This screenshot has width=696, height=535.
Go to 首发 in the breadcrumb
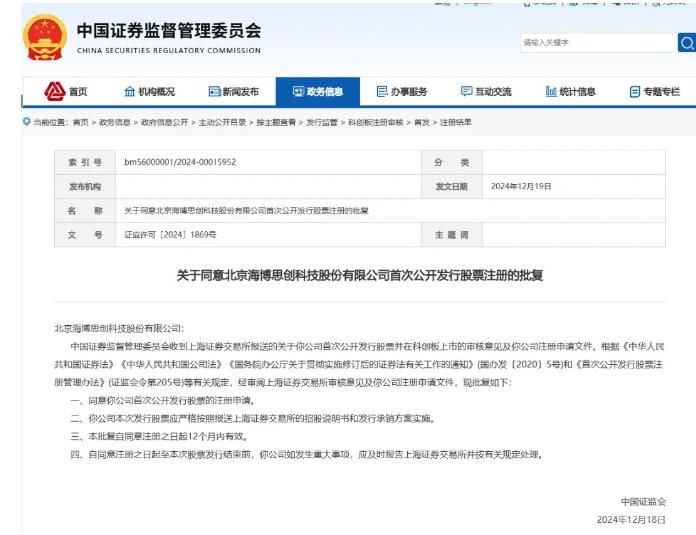tap(422, 122)
